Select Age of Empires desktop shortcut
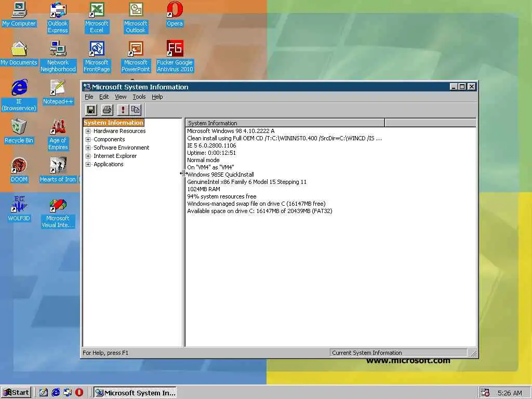Viewport: 532px width, 399px height. click(x=58, y=135)
